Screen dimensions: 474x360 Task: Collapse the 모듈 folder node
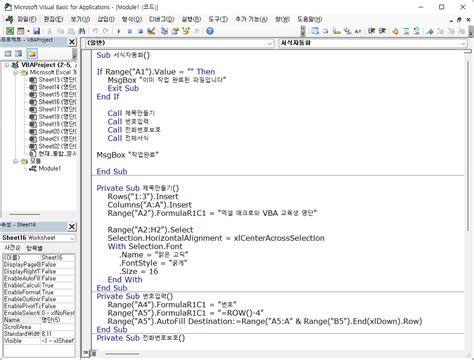[x=15, y=161]
